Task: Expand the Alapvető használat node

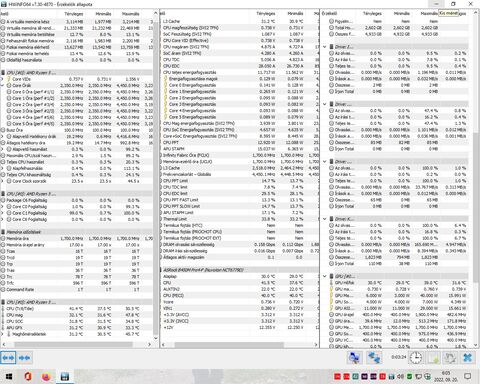Action: 2,149
